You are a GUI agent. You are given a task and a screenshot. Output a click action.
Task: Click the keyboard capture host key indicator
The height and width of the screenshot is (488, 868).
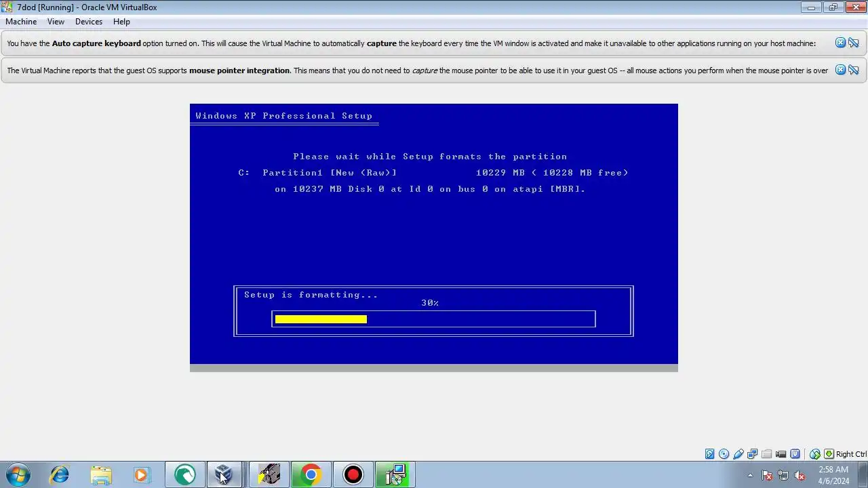click(x=829, y=454)
